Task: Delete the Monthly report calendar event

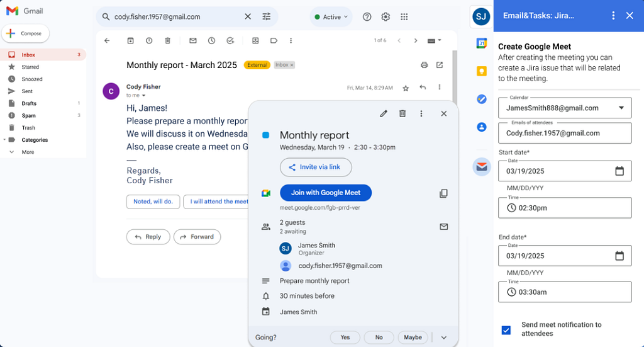Action: [402, 114]
